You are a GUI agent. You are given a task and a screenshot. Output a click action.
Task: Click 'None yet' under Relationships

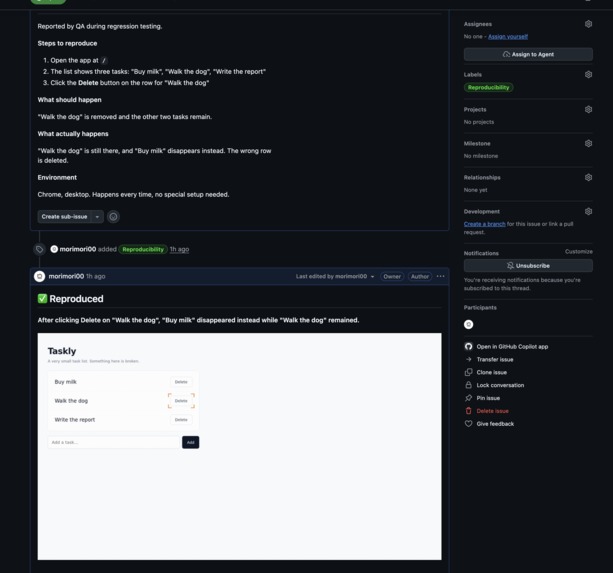pyautogui.click(x=475, y=190)
